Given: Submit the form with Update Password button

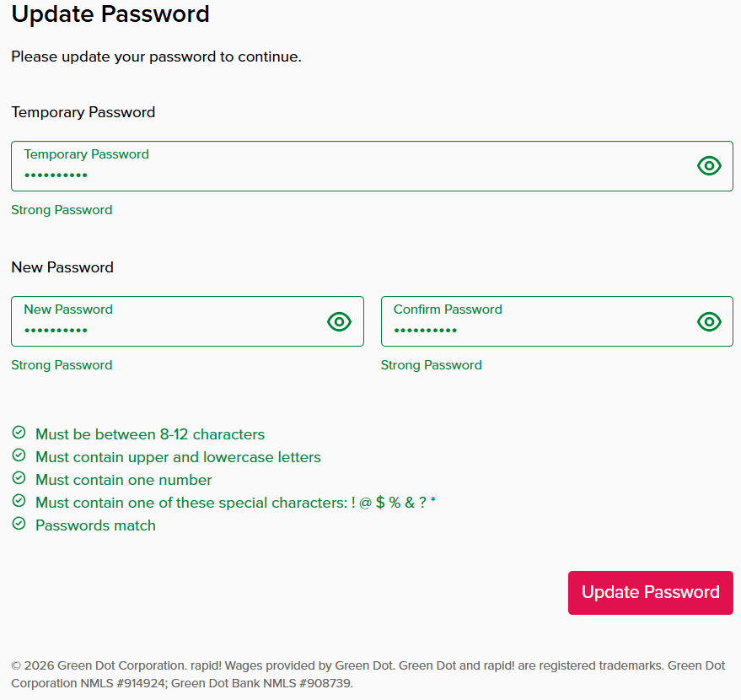Looking at the screenshot, I should pyautogui.click(x=650, y=593).
